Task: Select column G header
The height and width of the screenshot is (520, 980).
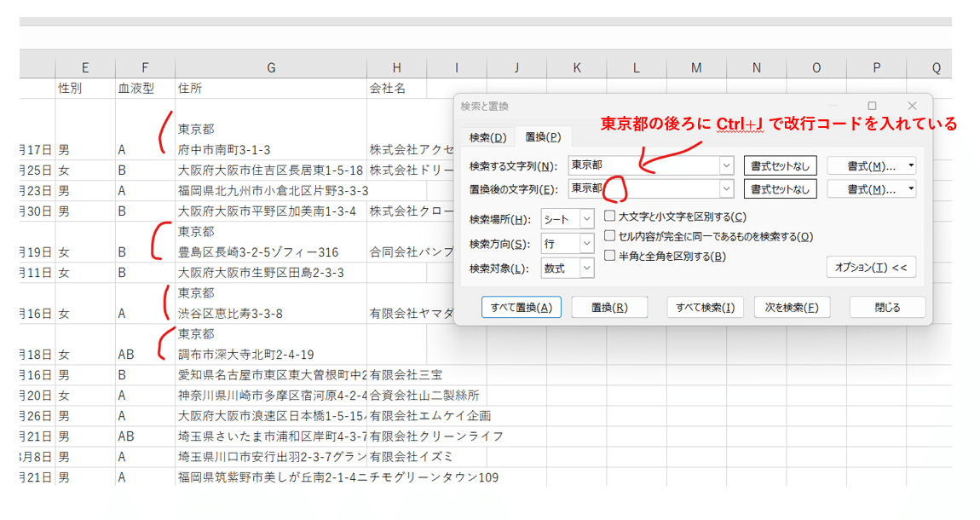Action: point(271,67)
